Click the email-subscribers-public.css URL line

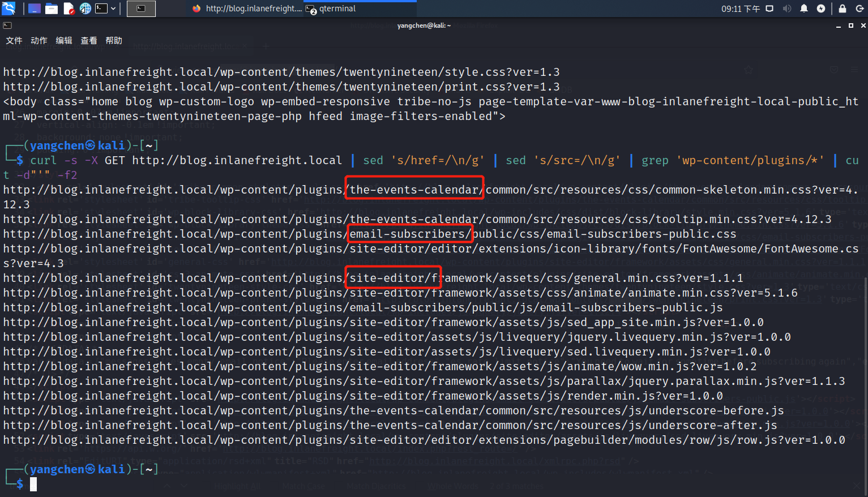tap(370, 234)
